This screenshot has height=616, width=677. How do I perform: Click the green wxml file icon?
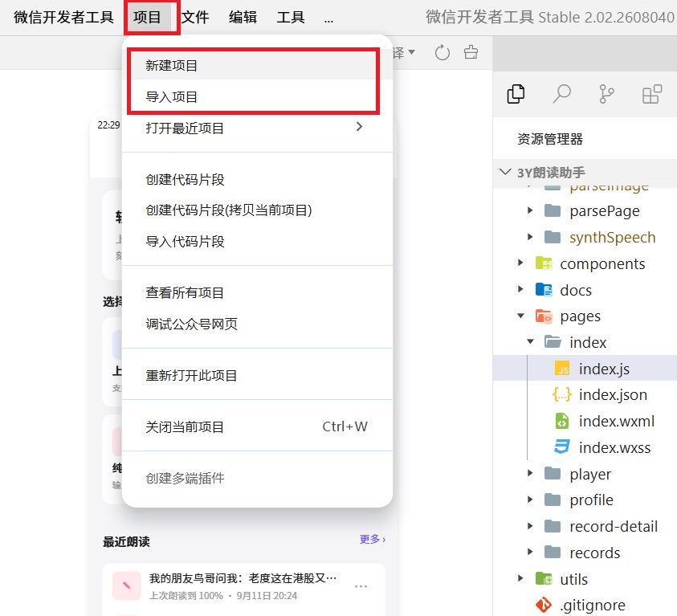click(561, 421)
